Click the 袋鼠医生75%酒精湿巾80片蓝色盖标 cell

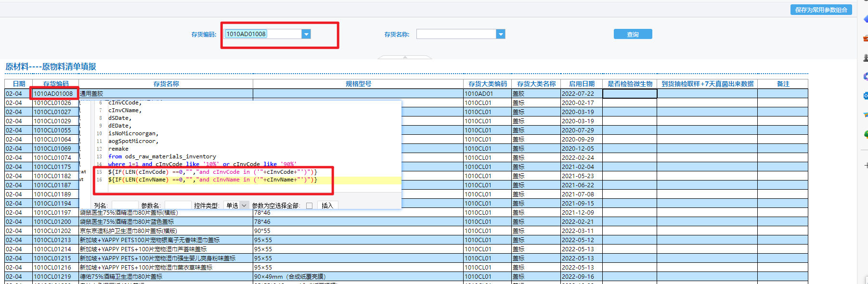166,222
